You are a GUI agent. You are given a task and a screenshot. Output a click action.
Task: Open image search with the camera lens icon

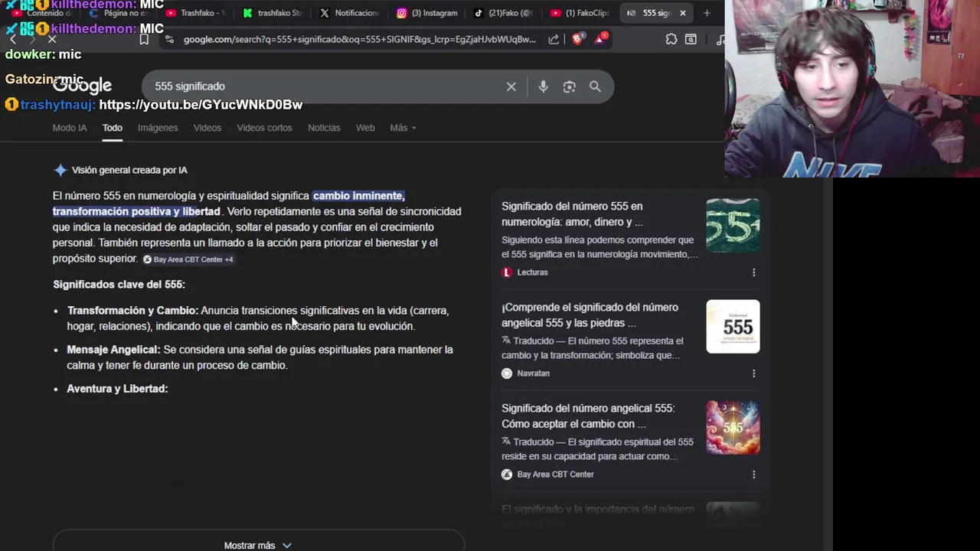pos(569,86)
